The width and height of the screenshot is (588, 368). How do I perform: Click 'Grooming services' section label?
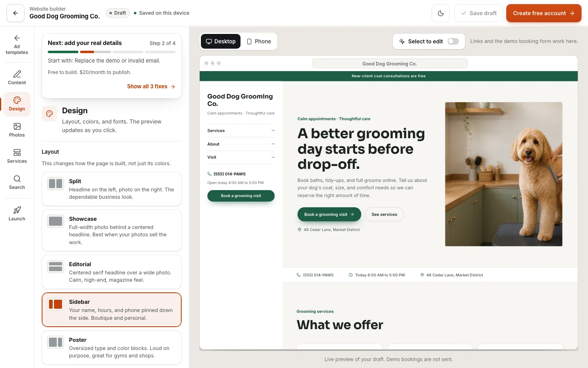click(315, 312)
